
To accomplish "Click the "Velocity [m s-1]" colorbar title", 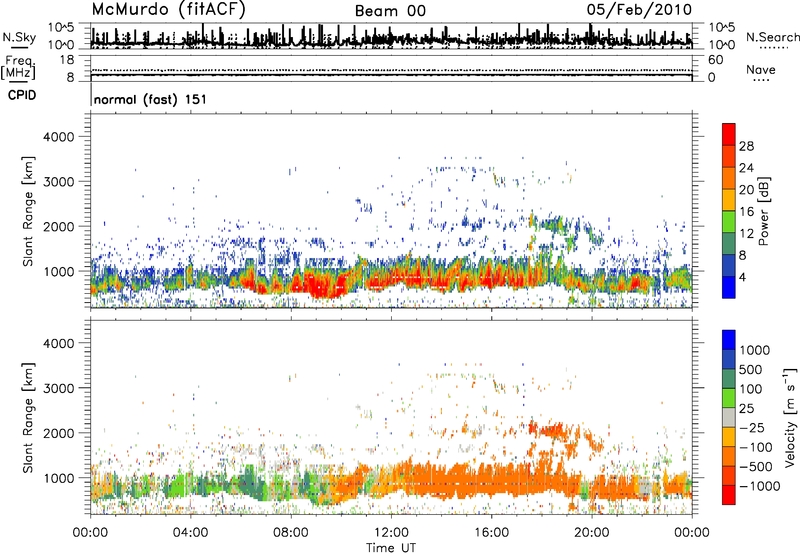I will [x=790, y=417].
